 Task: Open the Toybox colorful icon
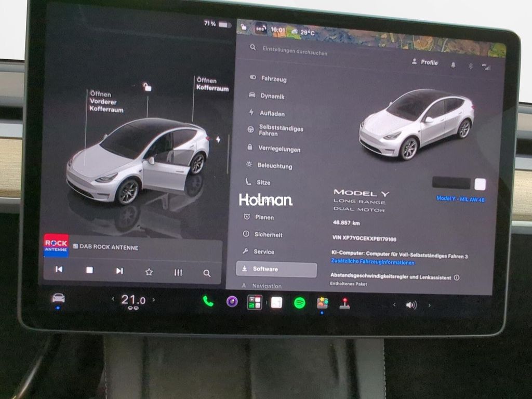pos(322,303)
